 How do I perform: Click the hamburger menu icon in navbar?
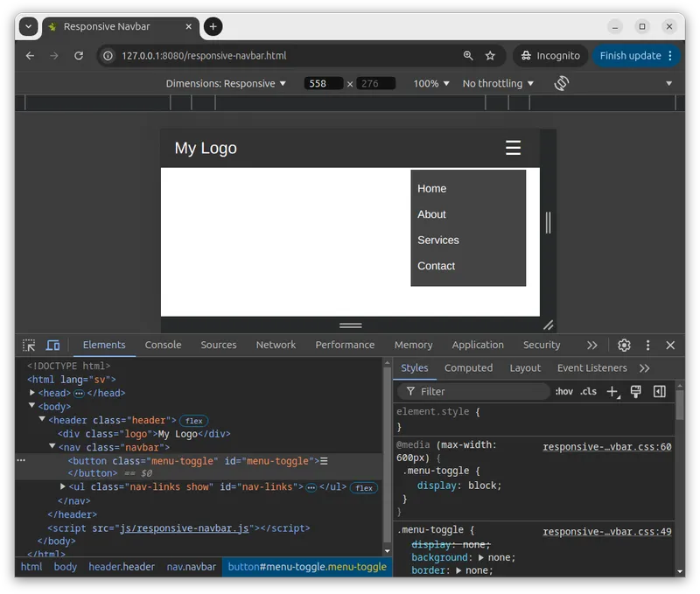513,148
